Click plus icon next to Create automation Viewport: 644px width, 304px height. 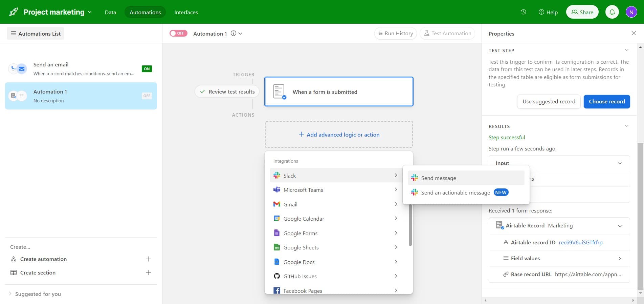click(148, 259)
